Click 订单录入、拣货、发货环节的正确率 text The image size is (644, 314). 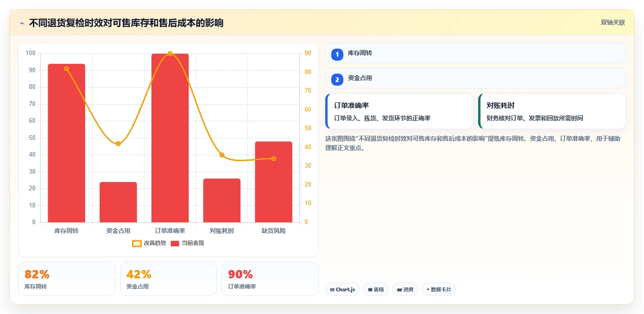(x=382, y=118)
